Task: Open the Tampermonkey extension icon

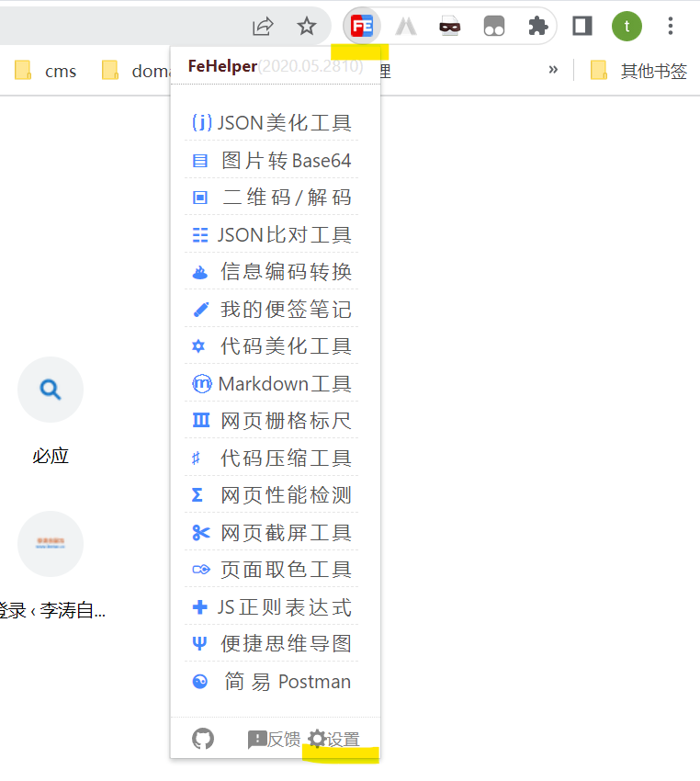Action: coord(494,27)
